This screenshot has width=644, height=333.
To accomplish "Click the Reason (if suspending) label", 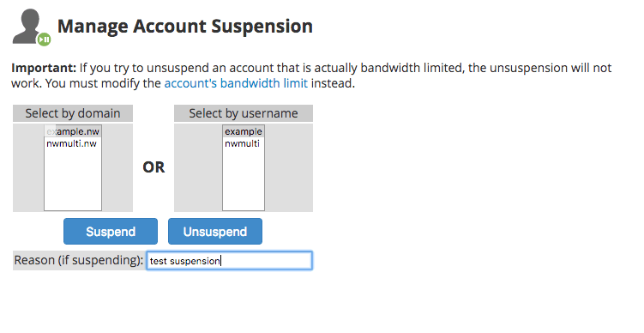I will click(78, 260).
